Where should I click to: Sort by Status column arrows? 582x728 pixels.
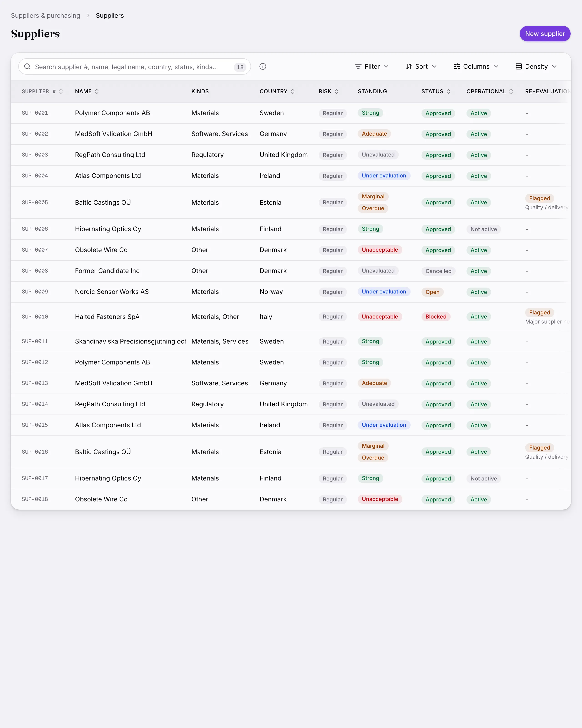448,91
